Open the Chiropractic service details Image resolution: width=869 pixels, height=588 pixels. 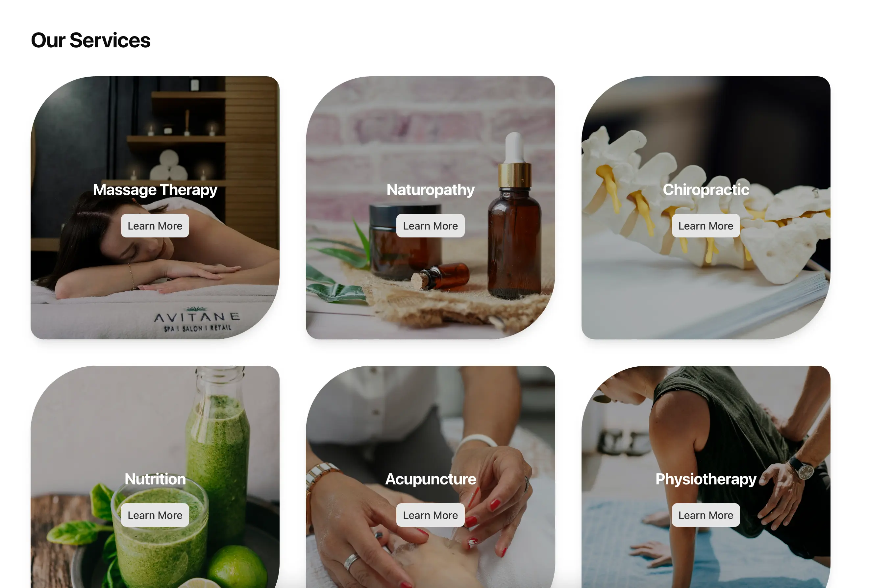706,225
